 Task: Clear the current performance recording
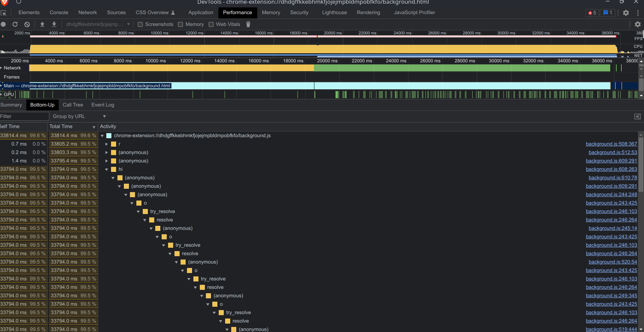pyautogui.click(x=27, y=24)
